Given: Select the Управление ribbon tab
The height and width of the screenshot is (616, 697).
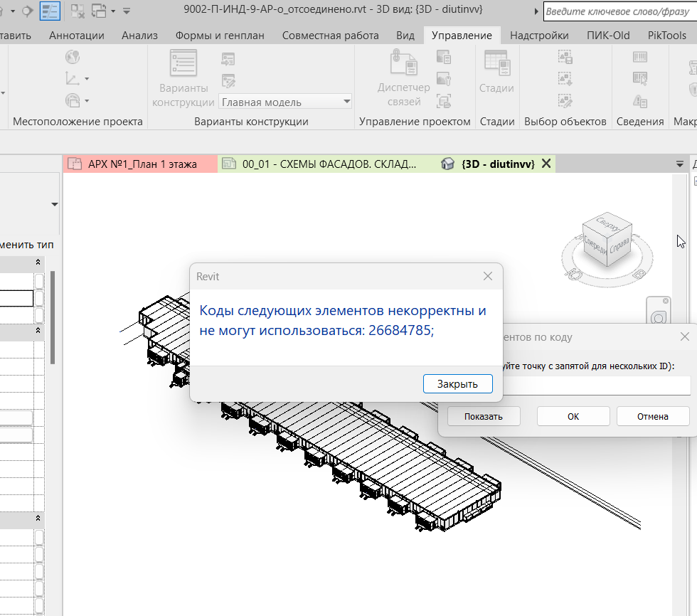Looking at the screenshot, I should click(x=462, y=36).
